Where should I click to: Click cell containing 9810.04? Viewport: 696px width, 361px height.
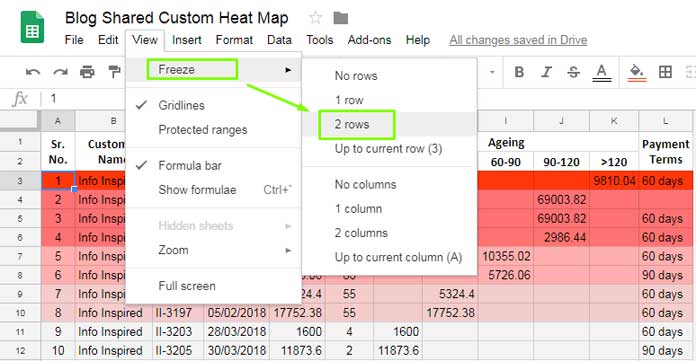pos(614,181)
